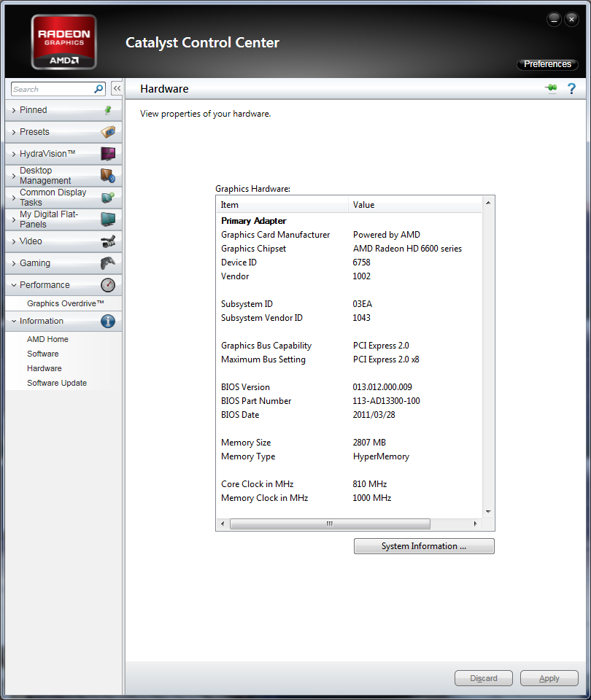Select the BIOS Date row
The width and height of the screenshot is (591, 700).
349,415
